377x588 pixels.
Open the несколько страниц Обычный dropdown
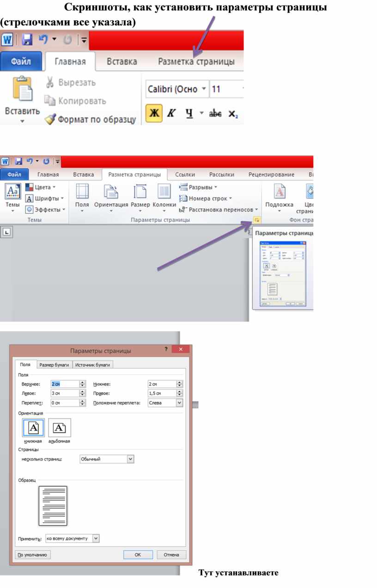tap(130, 459)
